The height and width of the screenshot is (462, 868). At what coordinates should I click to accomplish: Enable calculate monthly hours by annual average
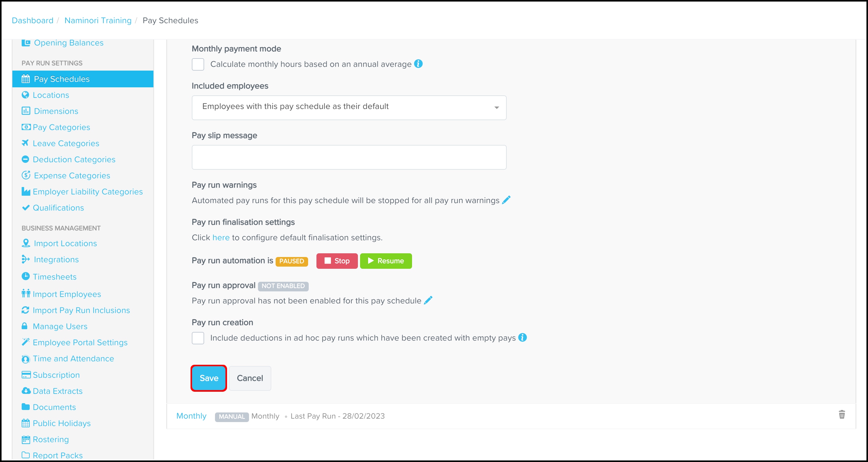(x=198, y=64)
